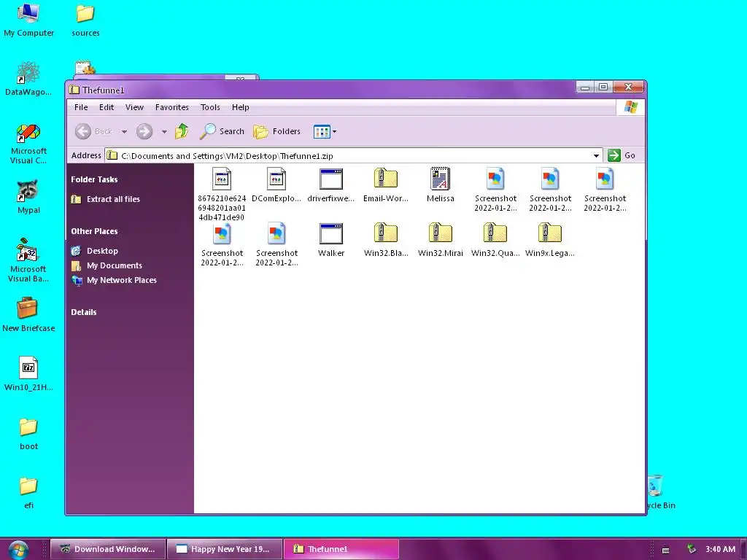
Task: Open the Email-Wor... zipped folder
Action: [x=386, y=179]
